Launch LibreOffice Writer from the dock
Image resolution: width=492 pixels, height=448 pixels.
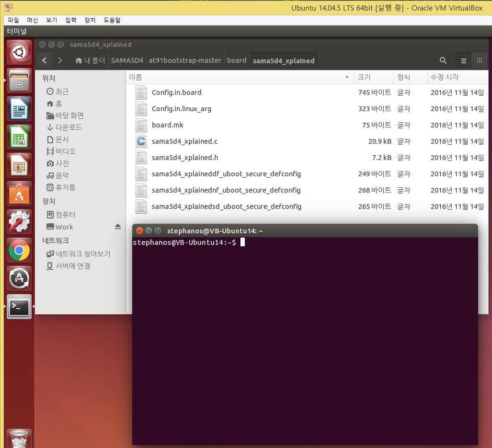pyautogui.click(x=19, y=109)
